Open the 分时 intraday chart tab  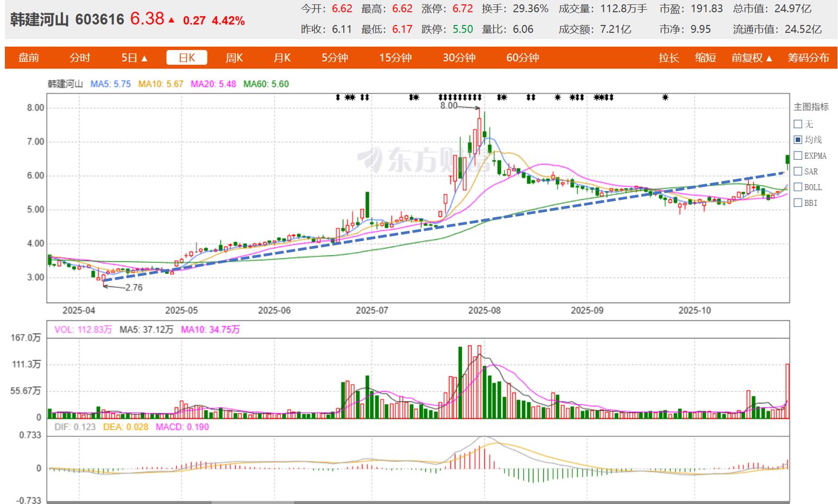point(80,58)
